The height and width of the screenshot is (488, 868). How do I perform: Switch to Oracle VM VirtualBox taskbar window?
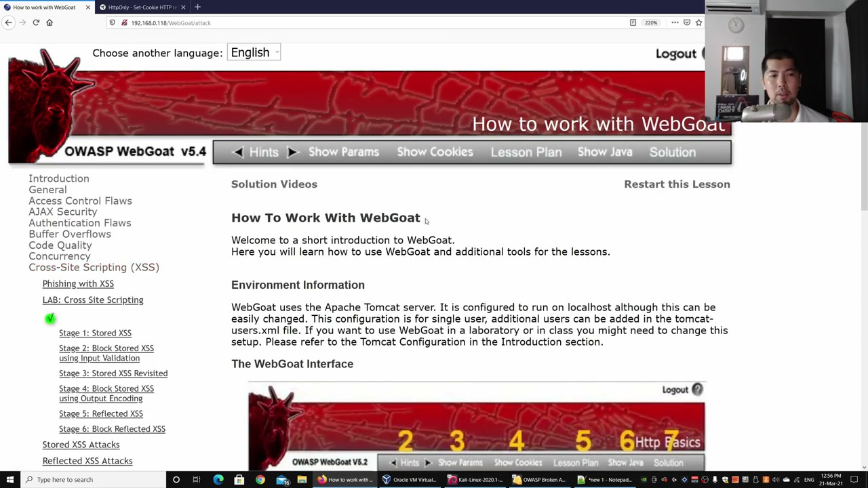(410, 479)
